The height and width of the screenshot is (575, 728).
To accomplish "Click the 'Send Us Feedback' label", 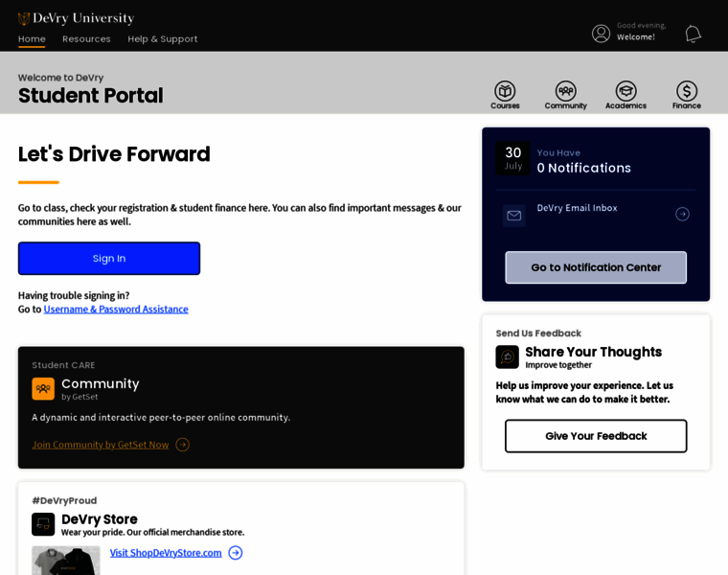I will tap(538, 333).
